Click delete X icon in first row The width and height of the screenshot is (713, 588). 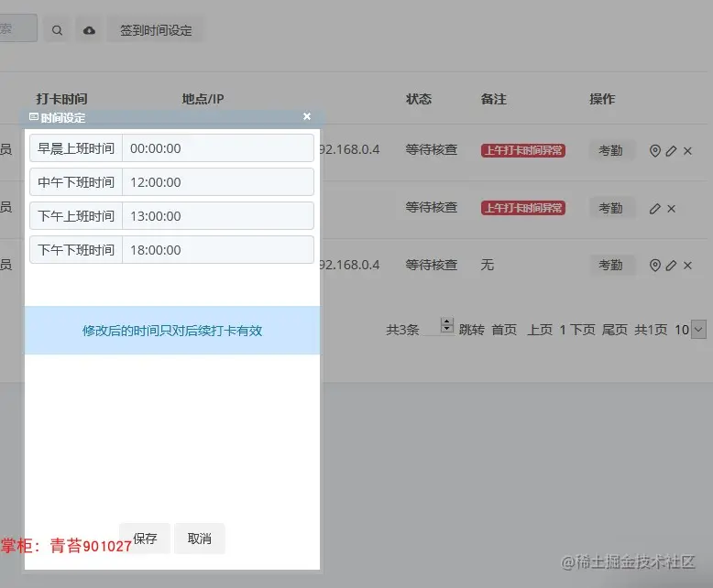pyautogui.click(x=687, y=151)
